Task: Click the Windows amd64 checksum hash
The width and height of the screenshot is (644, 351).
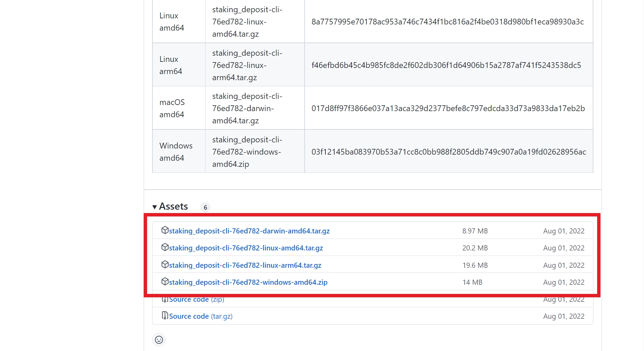Action: [449, 152]
